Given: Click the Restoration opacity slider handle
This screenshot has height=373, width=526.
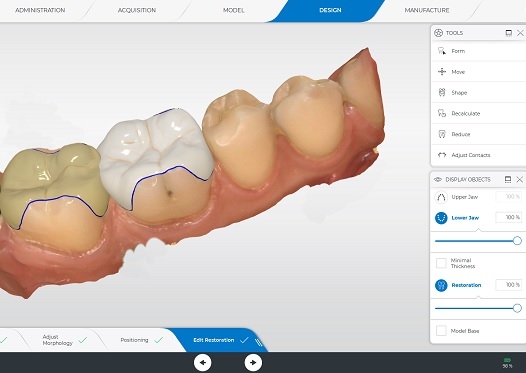Looking at the screenshot, I should (517, 308).
